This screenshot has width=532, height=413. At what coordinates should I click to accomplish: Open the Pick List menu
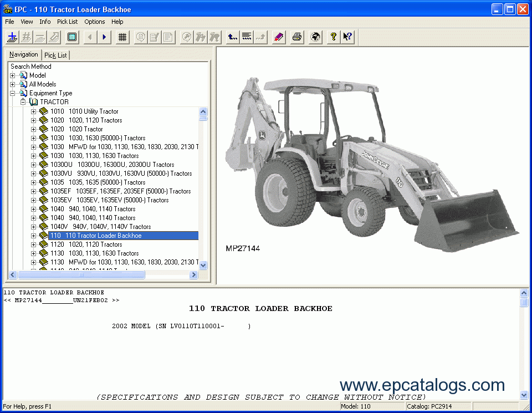(67, 22)
